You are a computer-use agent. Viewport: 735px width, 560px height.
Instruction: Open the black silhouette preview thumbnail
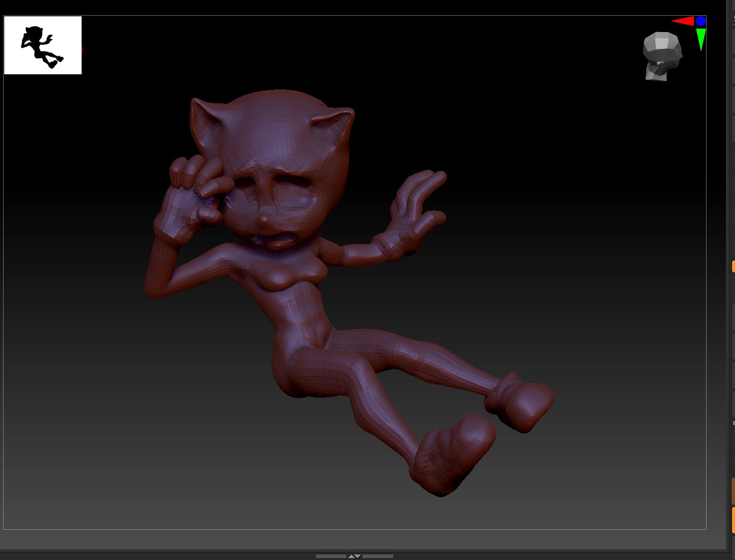[43, 45]
